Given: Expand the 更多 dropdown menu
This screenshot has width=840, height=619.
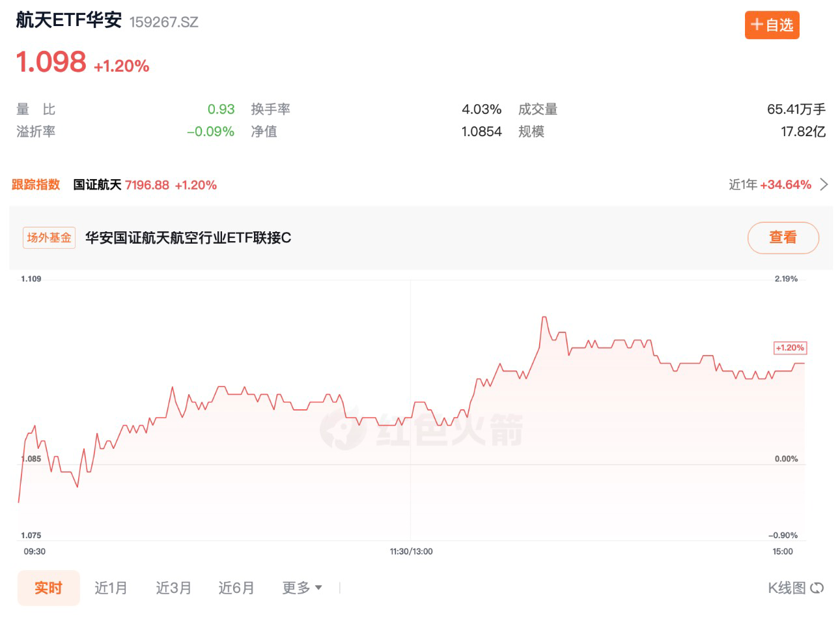Looking at the screenshot, I should click(301, 588).
